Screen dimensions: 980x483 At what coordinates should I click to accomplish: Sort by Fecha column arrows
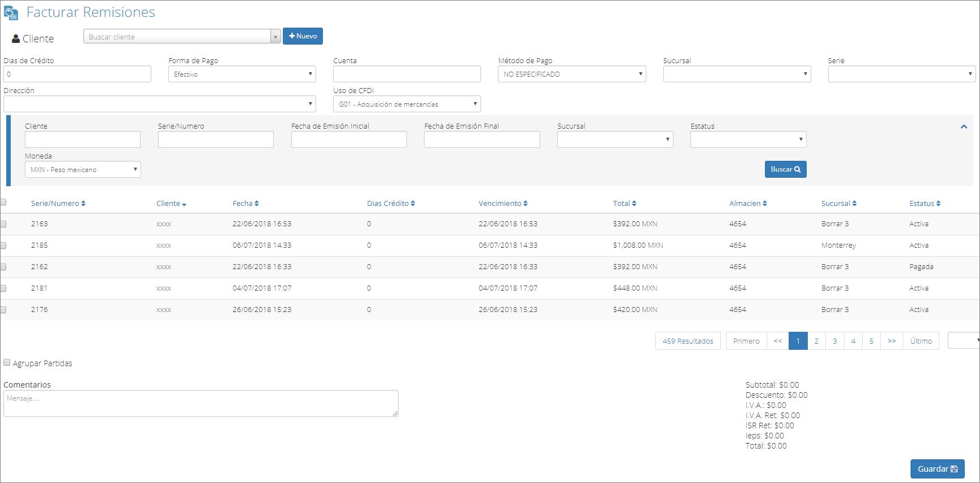click(x=257, y=204)
